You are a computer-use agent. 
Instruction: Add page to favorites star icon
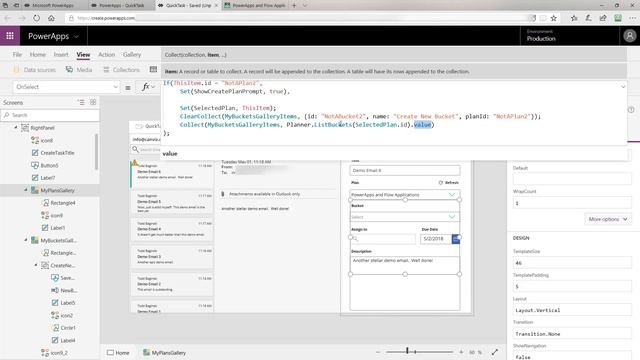point(553,18)
